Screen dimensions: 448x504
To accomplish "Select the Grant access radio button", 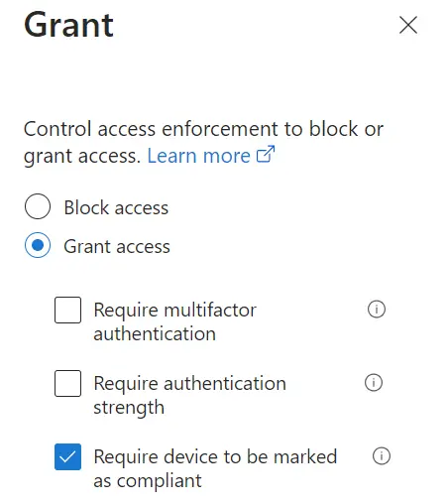I will click(38, 245).
